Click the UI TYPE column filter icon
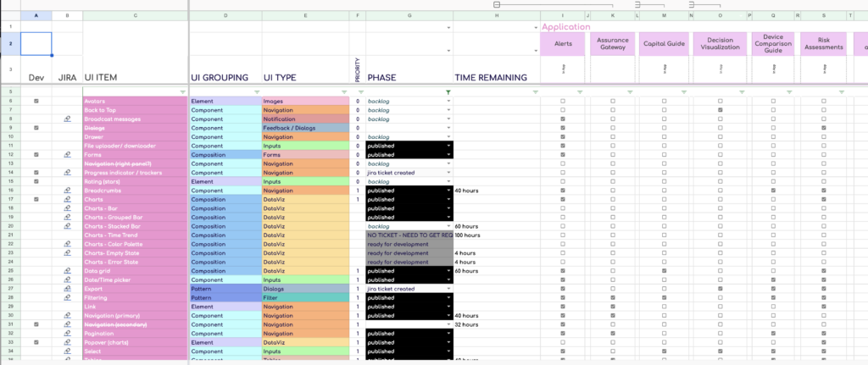This screenshot has width=868, height=365. (x=343, y=91)
